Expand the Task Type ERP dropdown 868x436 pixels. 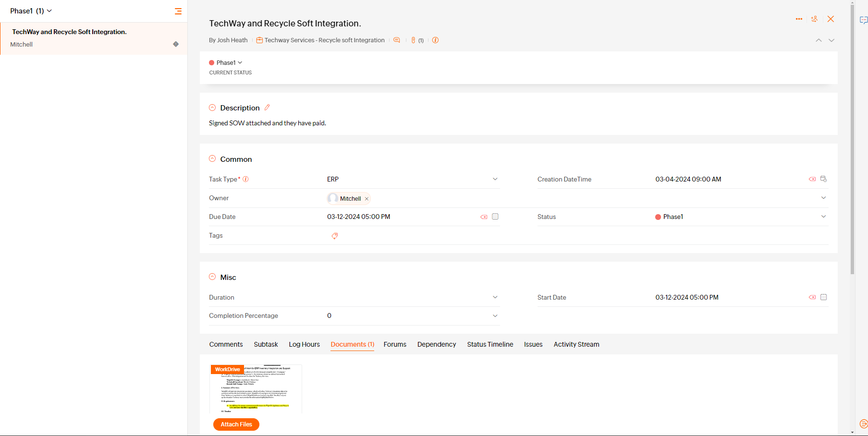coord(495,179)
